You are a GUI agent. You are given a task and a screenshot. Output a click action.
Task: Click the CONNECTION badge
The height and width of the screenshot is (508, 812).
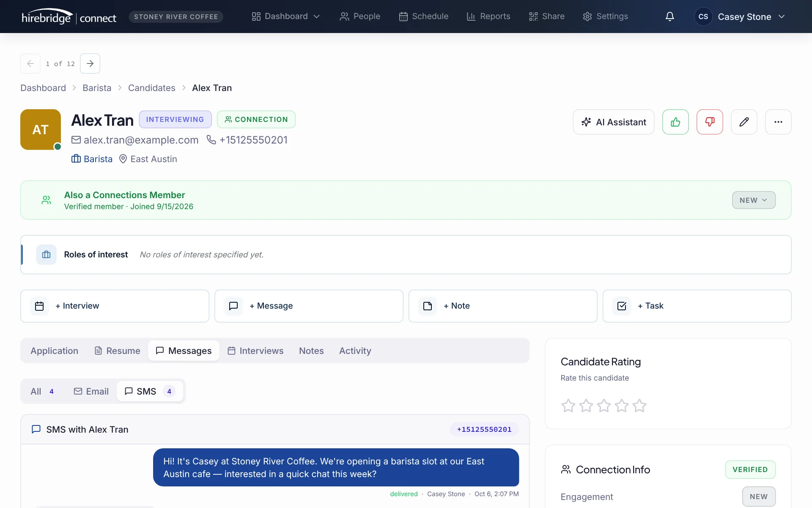pyautogui.click(x=256, y=119)
